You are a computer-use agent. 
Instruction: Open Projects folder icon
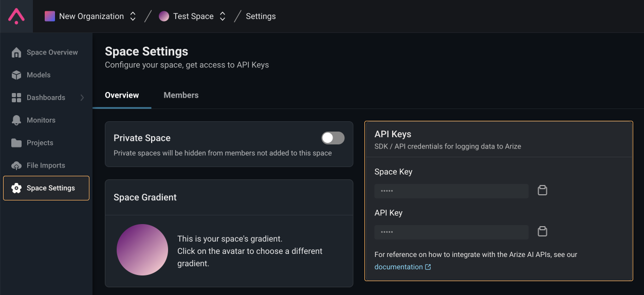[x=16, y=143]
